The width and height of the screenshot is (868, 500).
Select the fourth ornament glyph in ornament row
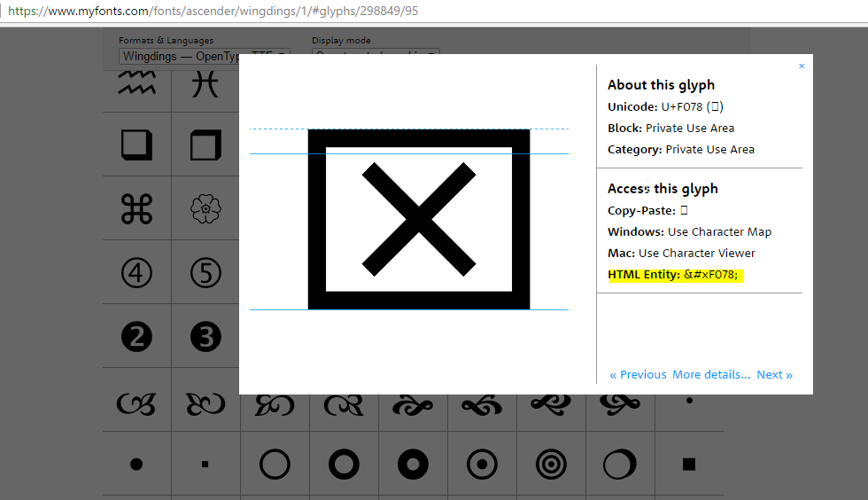(x=344, y=405)
